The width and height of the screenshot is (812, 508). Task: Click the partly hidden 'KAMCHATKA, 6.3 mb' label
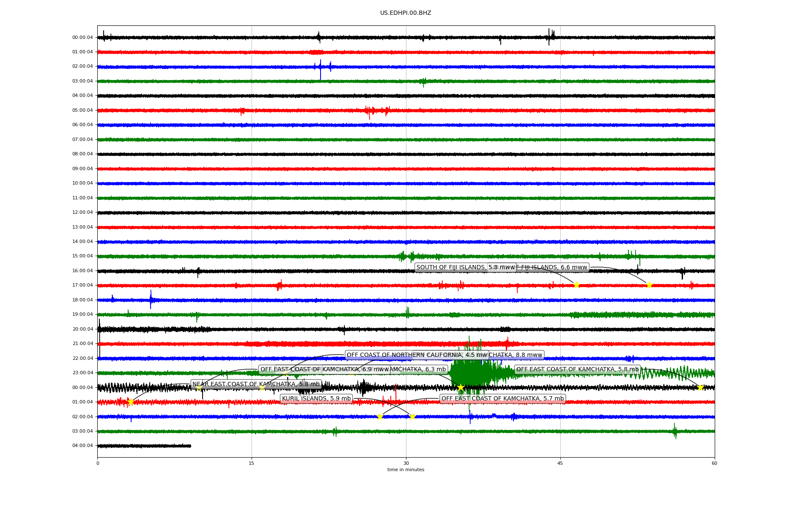click(x=419, y=370)
